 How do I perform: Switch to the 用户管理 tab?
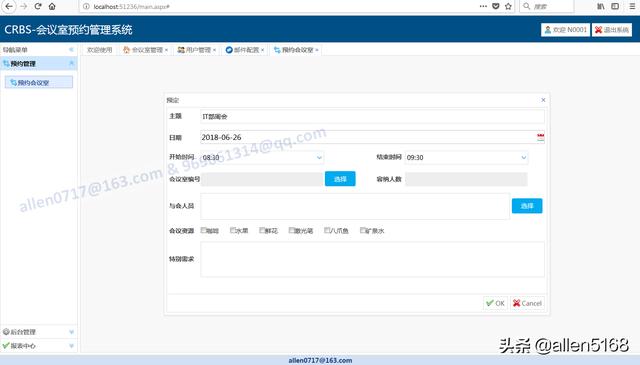196,50
